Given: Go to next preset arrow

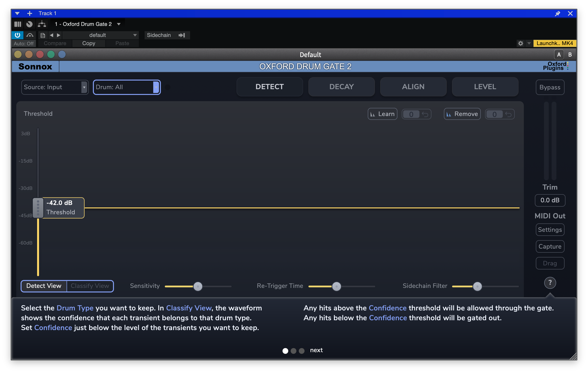Looking at the screenshot, I should click(x=59, y=35).
